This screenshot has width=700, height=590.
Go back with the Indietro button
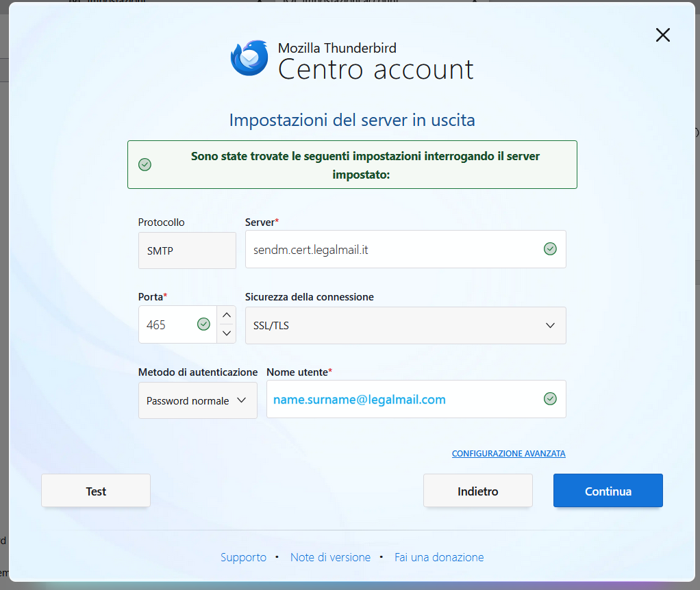pyautogui.click(x=477, y=491)
